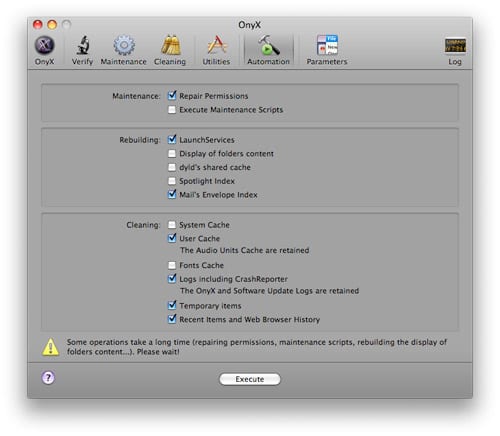Enable Spotlight Index rebuilding
This screenshot has width=500, height=436.
(x=172, y=181)
